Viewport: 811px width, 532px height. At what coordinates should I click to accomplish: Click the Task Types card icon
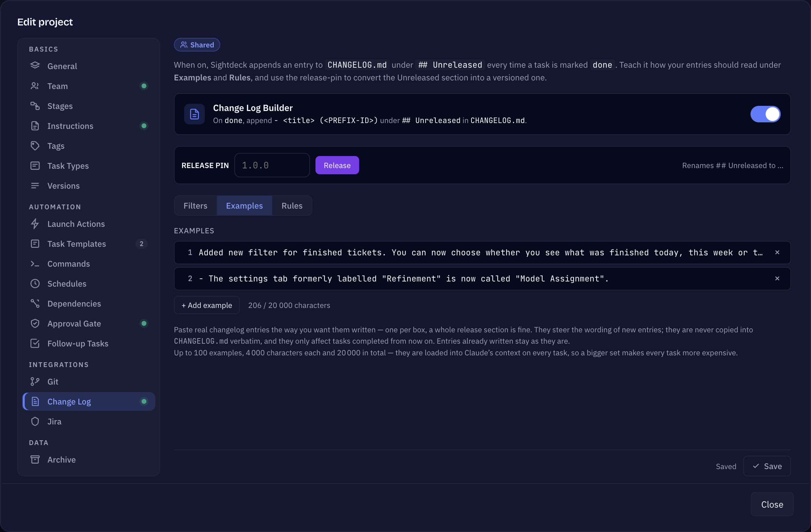point(35,166)
